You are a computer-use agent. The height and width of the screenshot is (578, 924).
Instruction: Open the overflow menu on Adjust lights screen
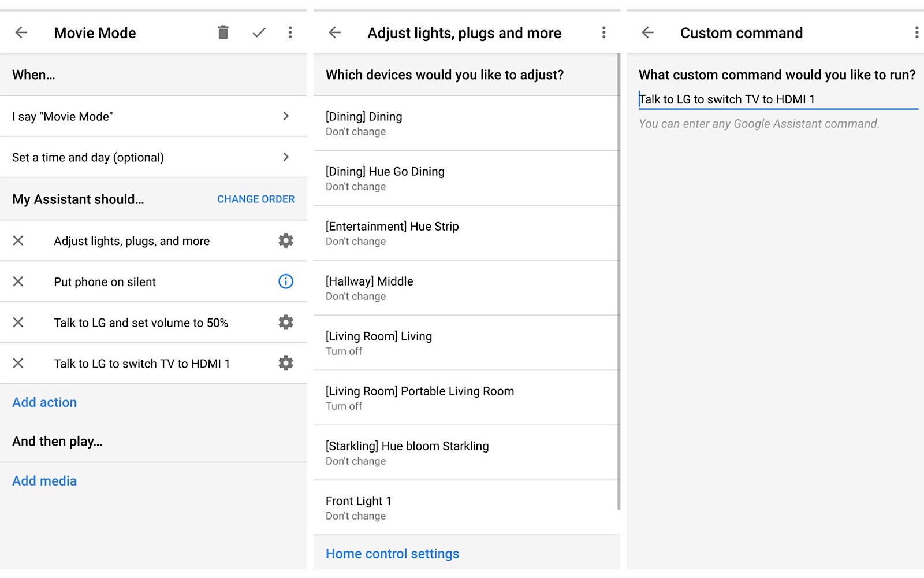click(604, 33)
